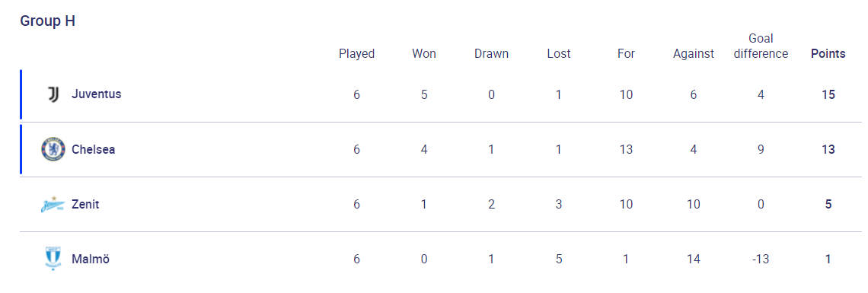This screenshot has width=868, height=293.
Task: Click Chelsea points value 13
Action: 828,149
